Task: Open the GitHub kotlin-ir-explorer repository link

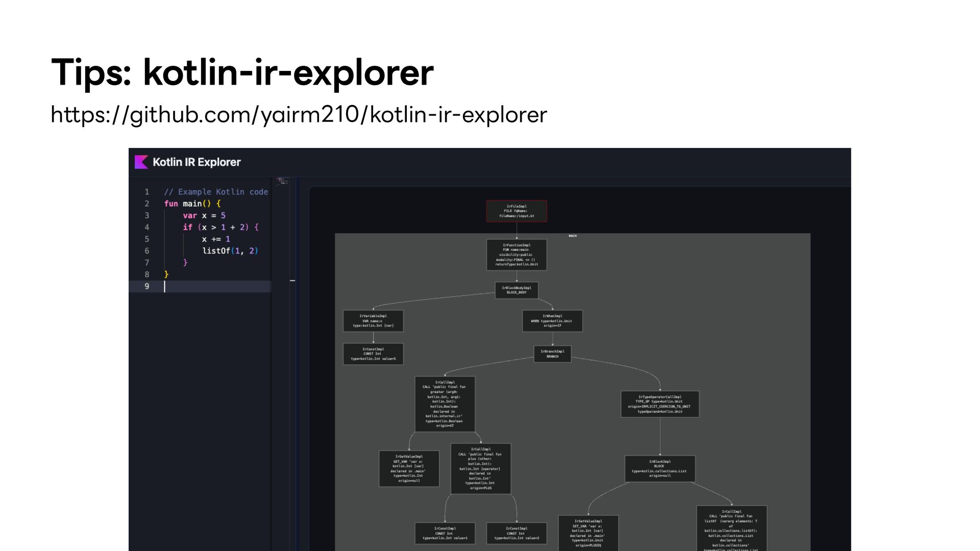Action: 299,115
